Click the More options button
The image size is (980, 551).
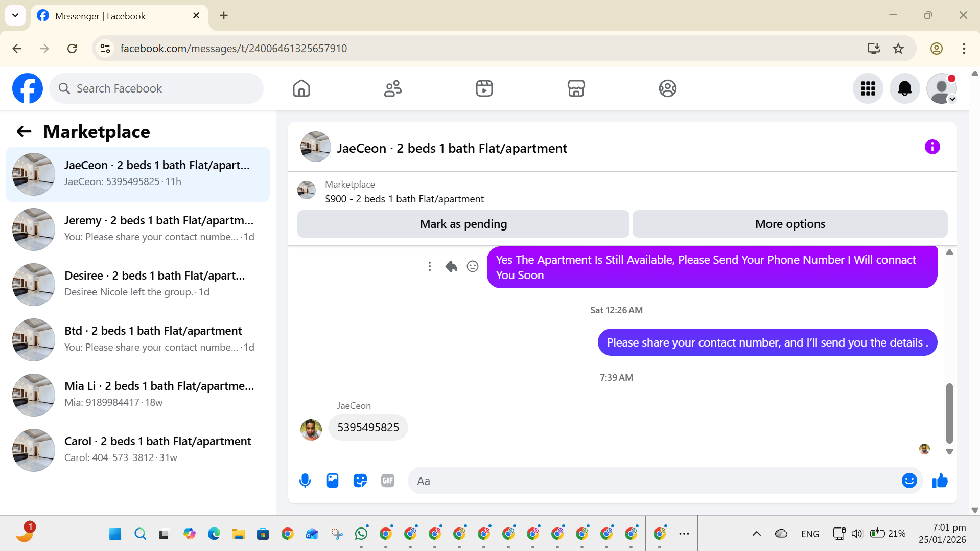click(x=790, y=224)
